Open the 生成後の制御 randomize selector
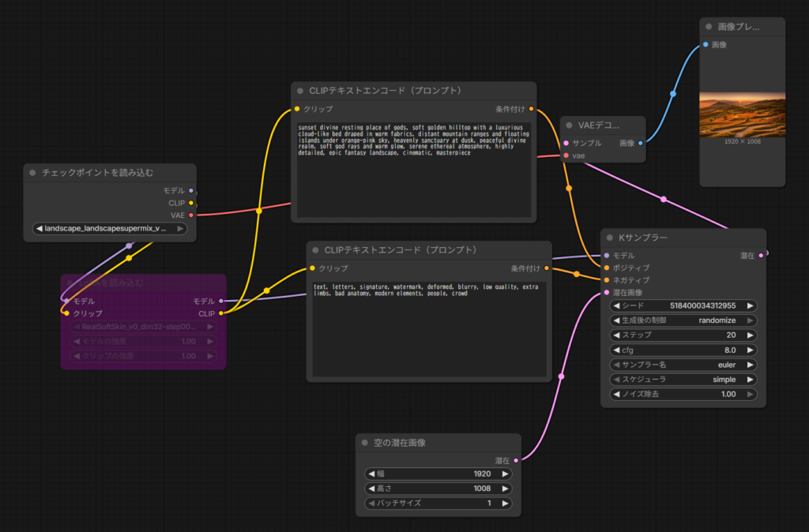Screen dimensions: 809x532 point(684,320)
